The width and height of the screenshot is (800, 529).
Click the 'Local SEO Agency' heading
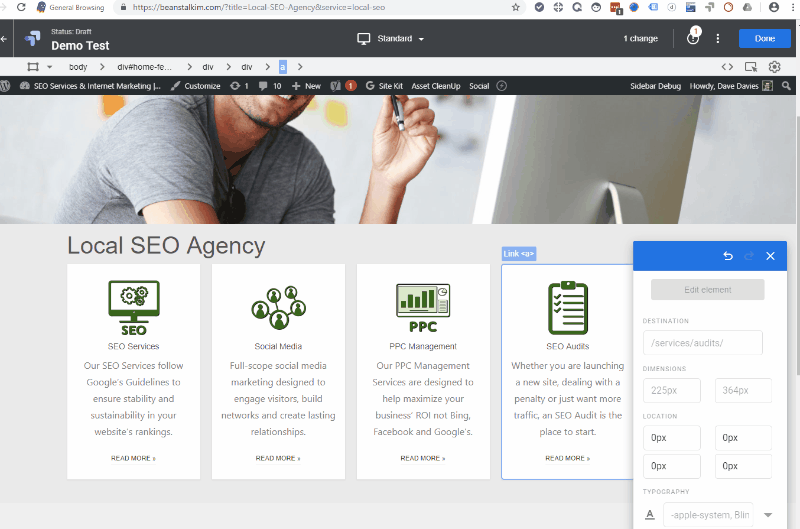[166, 245]
